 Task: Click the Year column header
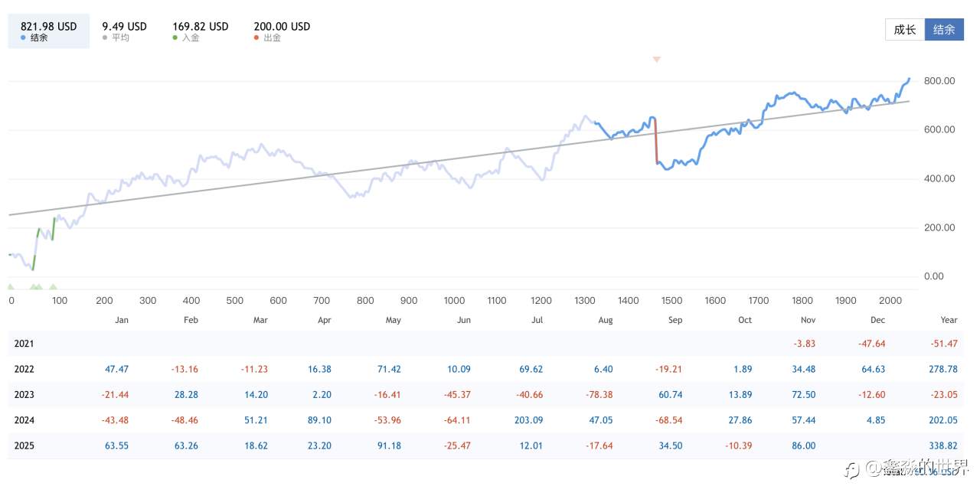pos(949,320)
